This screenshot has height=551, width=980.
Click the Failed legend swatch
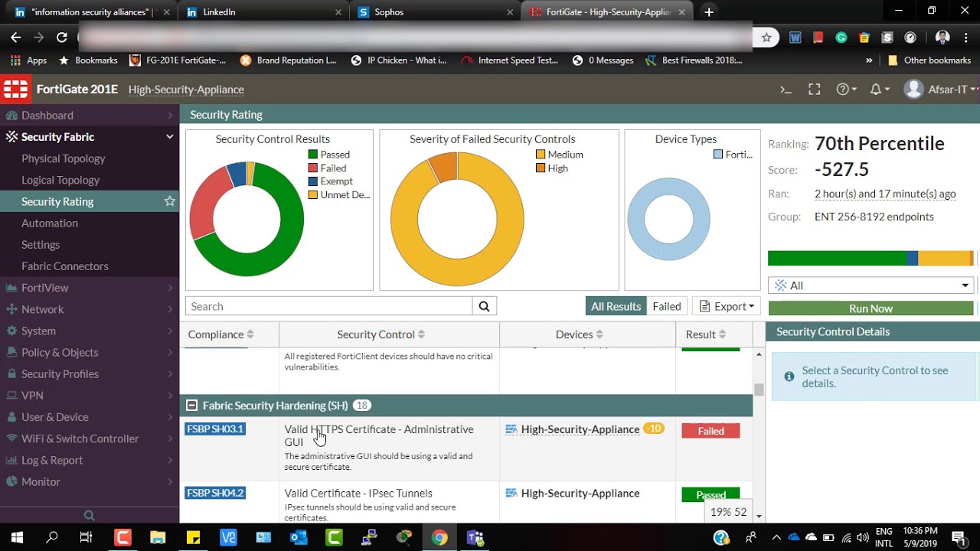coord(313,168)
